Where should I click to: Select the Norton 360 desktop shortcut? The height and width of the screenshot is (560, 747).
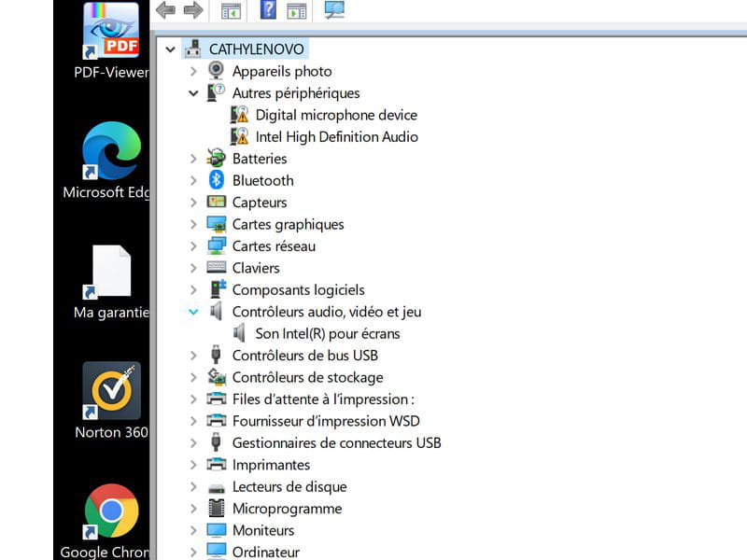(x=111, y=400)
